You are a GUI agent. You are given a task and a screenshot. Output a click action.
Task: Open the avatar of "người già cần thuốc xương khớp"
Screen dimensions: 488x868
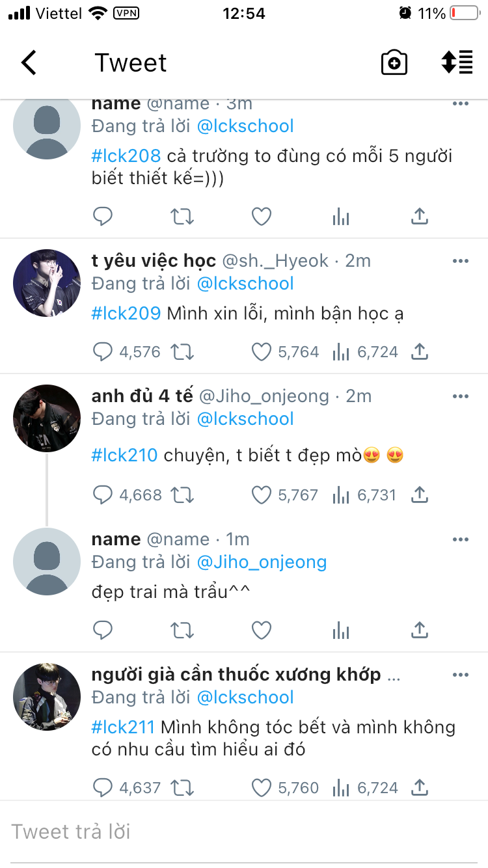pyautogui.click(x=47, y=697)
